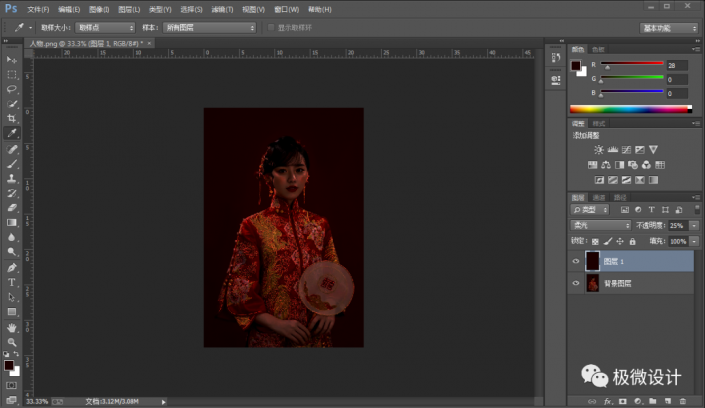Open 滤镜(T) menu
Screen dimensions: 705x408
(222, 9)
